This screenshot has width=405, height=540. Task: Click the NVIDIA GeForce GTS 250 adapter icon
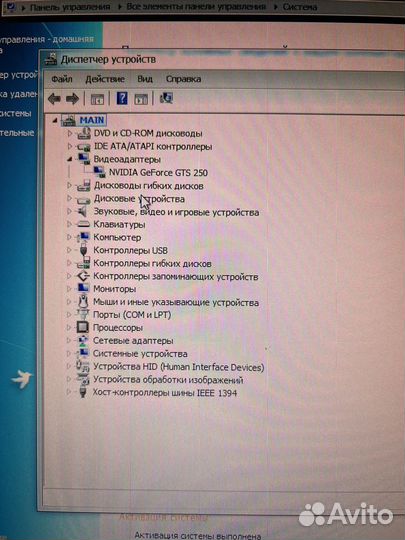pos(100,172)
